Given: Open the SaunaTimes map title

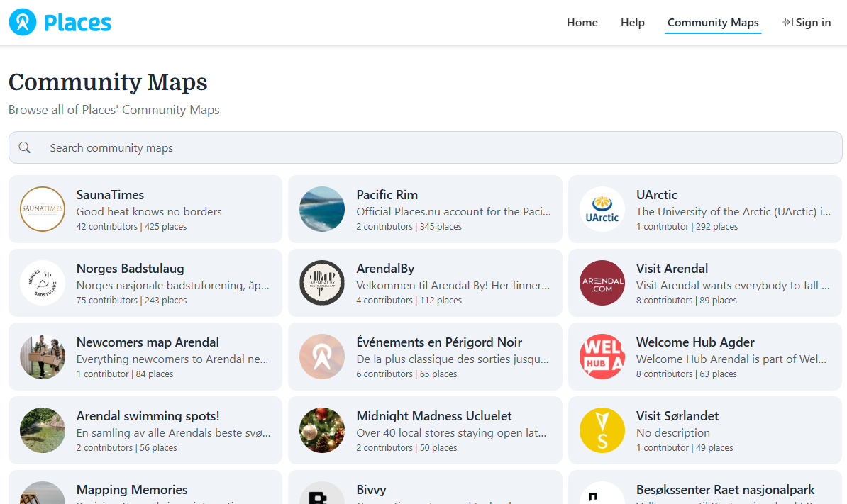Looking at the screenshot, I should 110,195.
